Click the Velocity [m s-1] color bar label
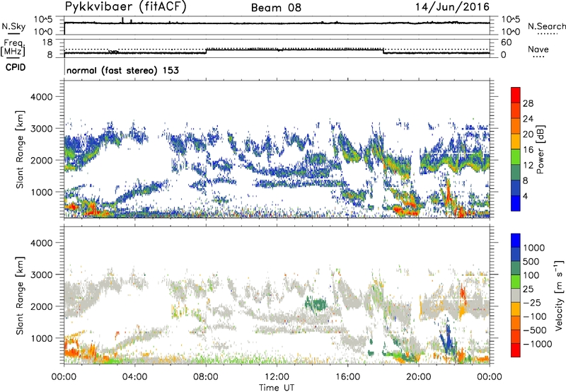This screenshot has width=566, height=392. pos(559,295)
